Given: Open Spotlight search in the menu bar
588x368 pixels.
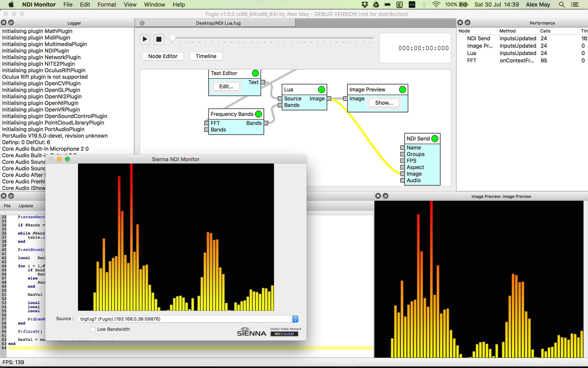Looking at the screenshot, I should click(561, 4).
